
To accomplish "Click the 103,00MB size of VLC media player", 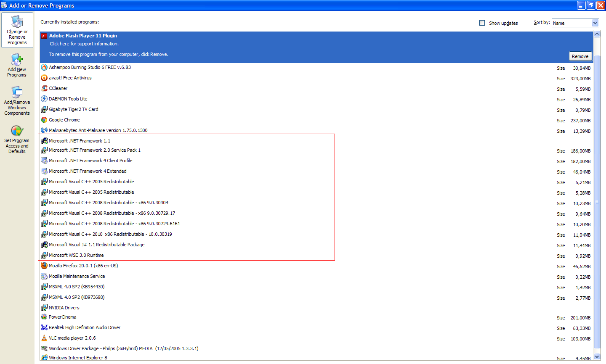I will (580, 339).
